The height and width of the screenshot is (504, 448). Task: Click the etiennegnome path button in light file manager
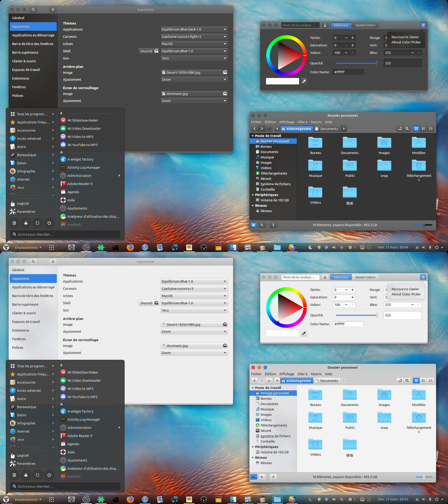point(296,381)
